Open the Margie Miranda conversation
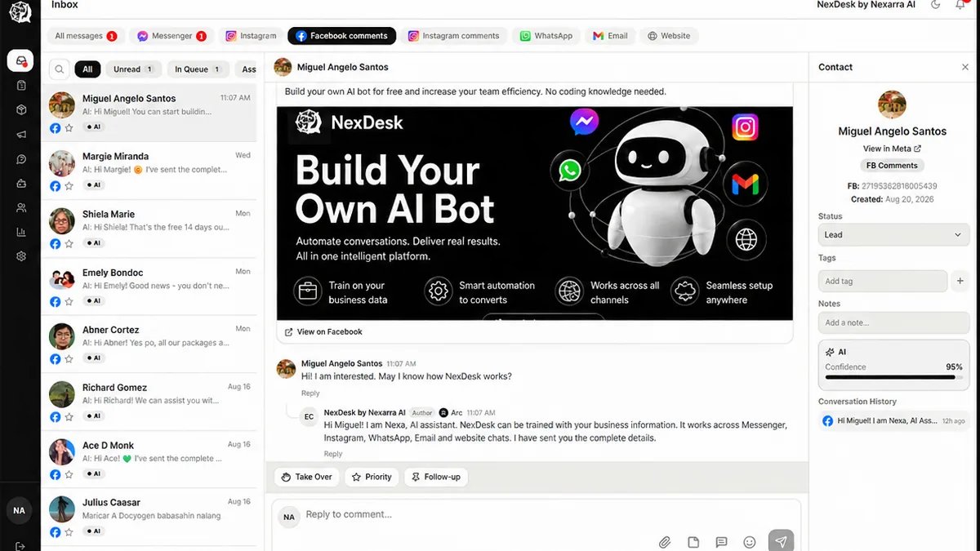 pyautogui.click(x=149, y=171)
